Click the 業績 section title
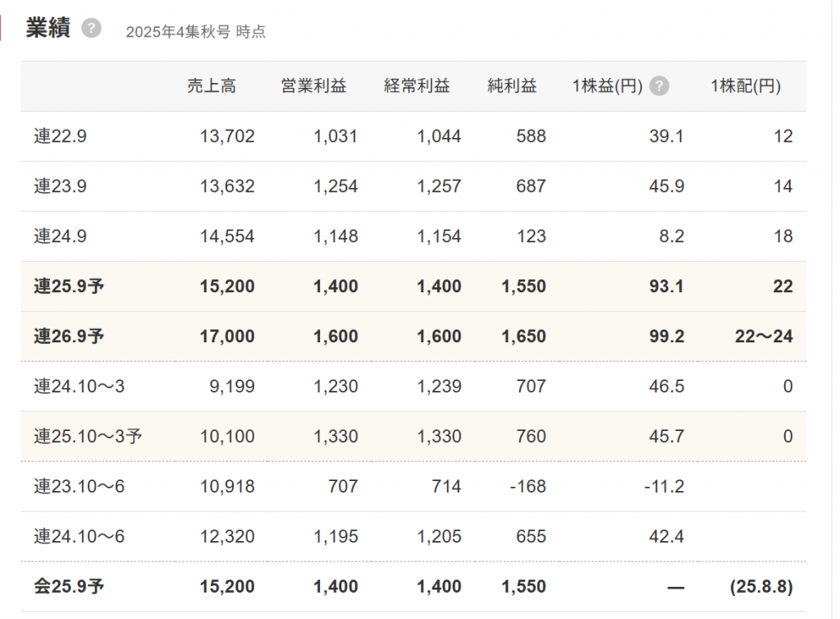 [x=48, y=28]
